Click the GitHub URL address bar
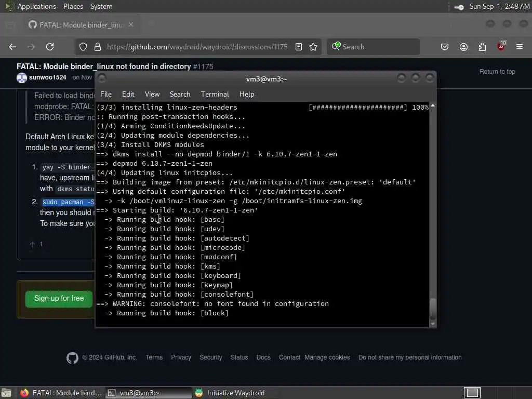The height and width of the screenshot is (399, 532). [197, 47]
